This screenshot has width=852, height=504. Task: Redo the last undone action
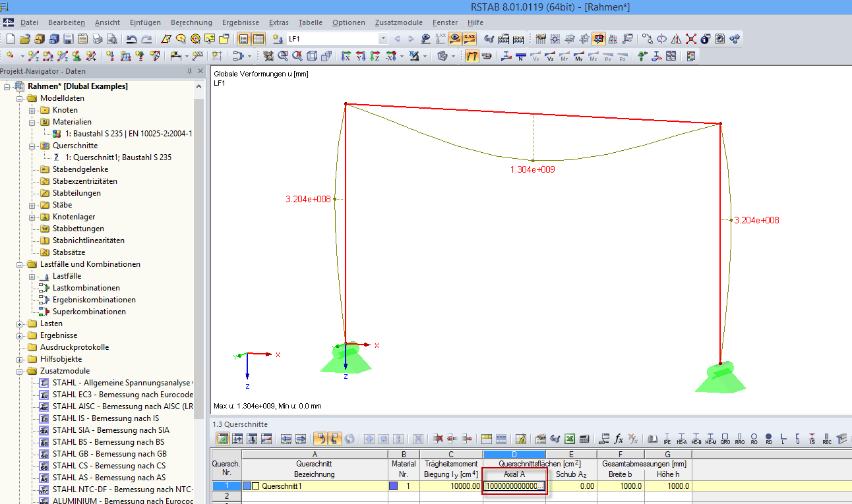point(146,39)
